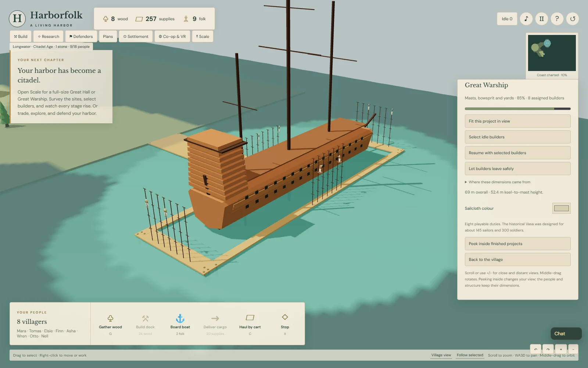Open the Defenders menu
588x368 pixels.
point(81,36)
